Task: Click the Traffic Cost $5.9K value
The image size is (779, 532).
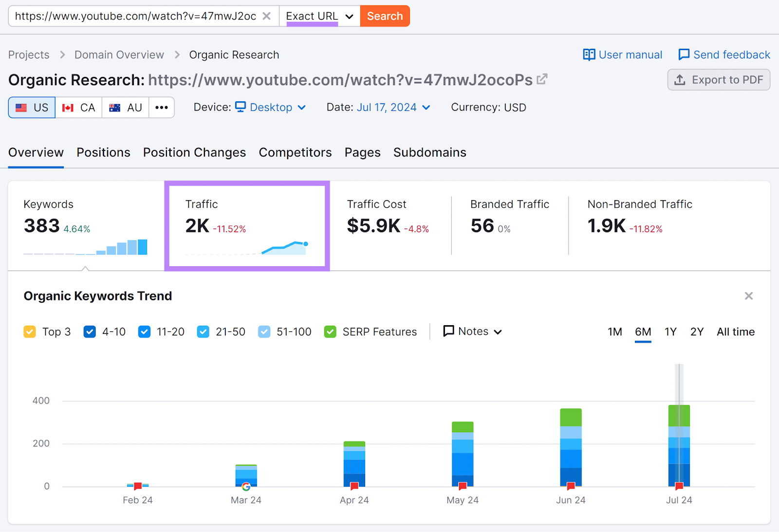Action: click(x=373, y=226)
